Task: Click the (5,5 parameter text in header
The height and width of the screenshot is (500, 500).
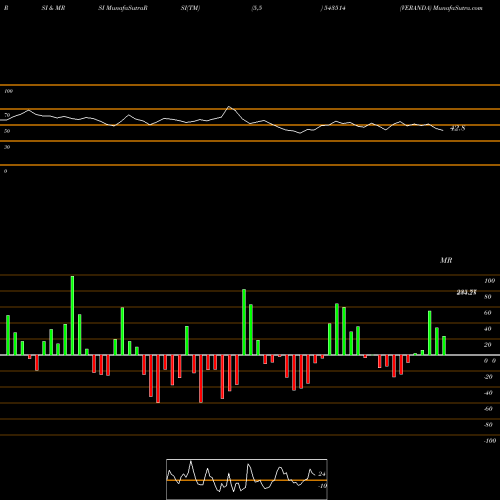Action: (x=257, y=8)
